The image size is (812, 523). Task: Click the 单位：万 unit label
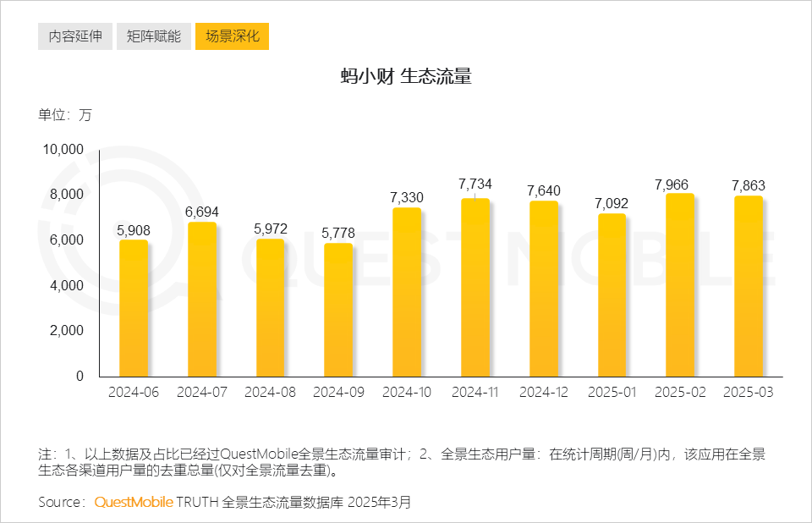[65, 115]
